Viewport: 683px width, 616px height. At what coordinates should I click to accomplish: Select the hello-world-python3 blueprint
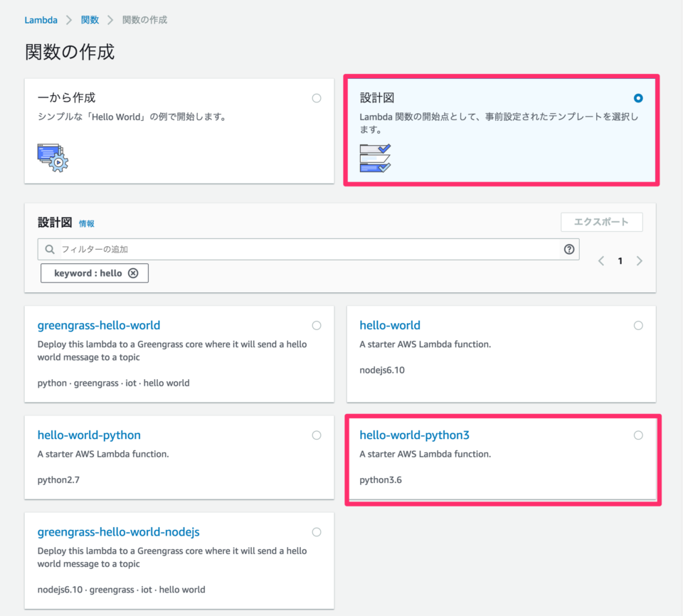coord(638,435)
